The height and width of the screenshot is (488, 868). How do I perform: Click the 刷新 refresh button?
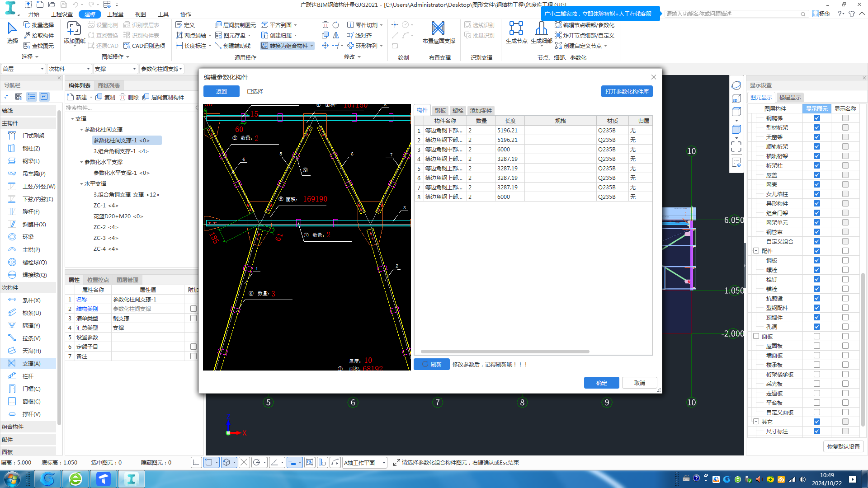tap(432, 364)
